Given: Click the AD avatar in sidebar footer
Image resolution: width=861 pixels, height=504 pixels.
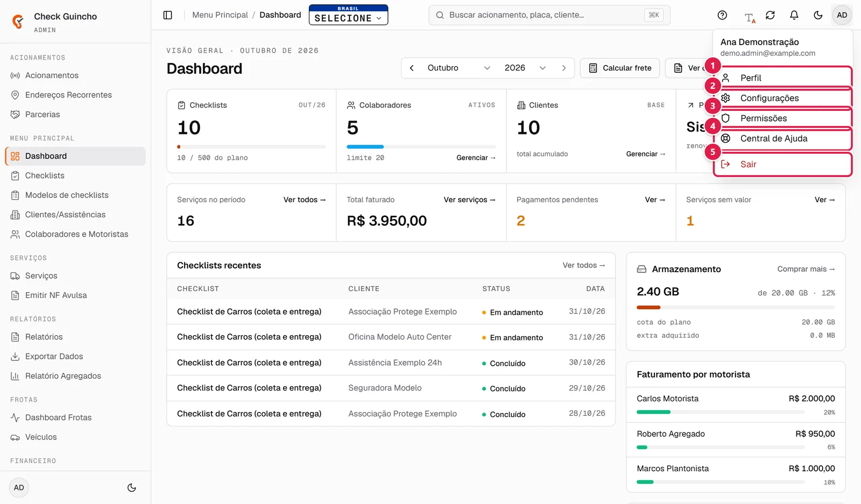Looking at the screenshot, I should tap(19, 488).
